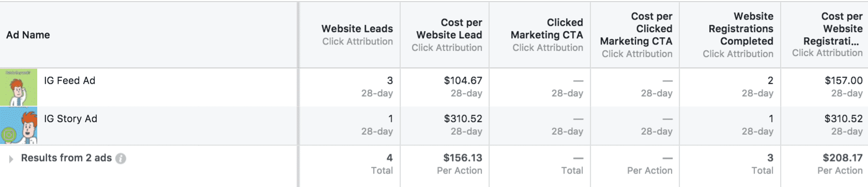Open the IG Story Ad thumbnail
Viewport: 868px width, 187px height.
(19, 125)
